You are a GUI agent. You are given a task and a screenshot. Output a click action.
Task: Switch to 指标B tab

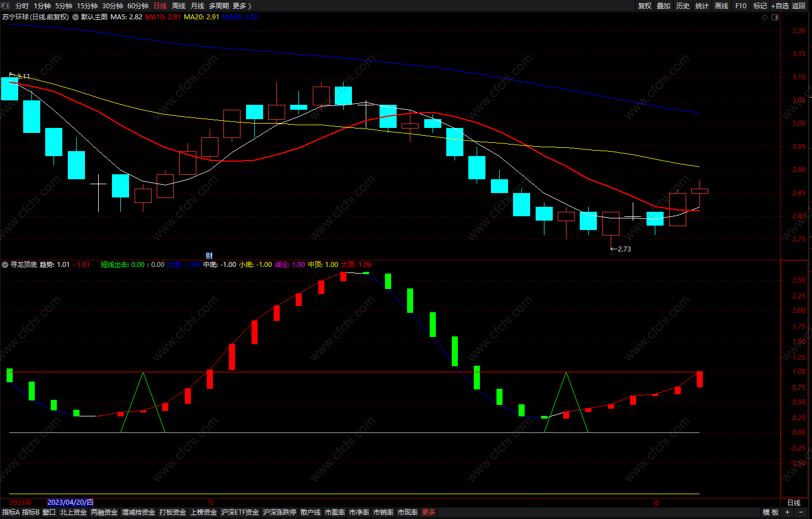[30, 512]
